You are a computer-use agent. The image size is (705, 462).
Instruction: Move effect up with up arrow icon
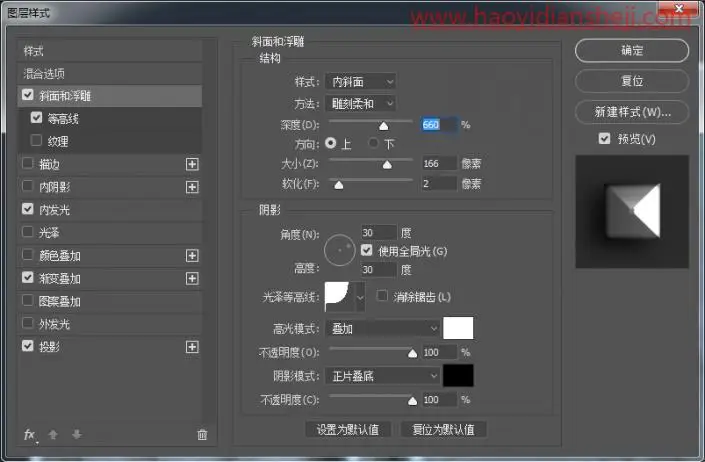[53, 435]
